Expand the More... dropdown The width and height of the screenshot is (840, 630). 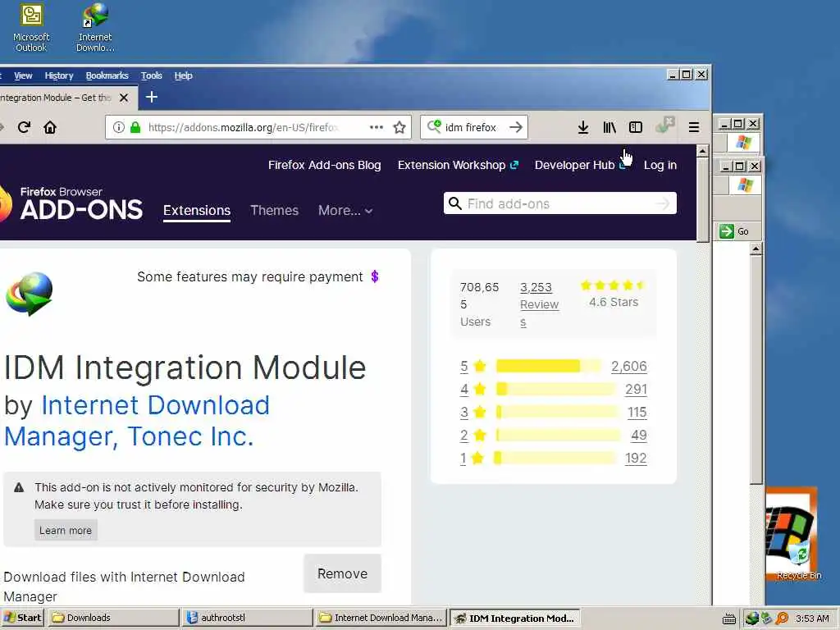pyautogui.click(x=345, y=210)
